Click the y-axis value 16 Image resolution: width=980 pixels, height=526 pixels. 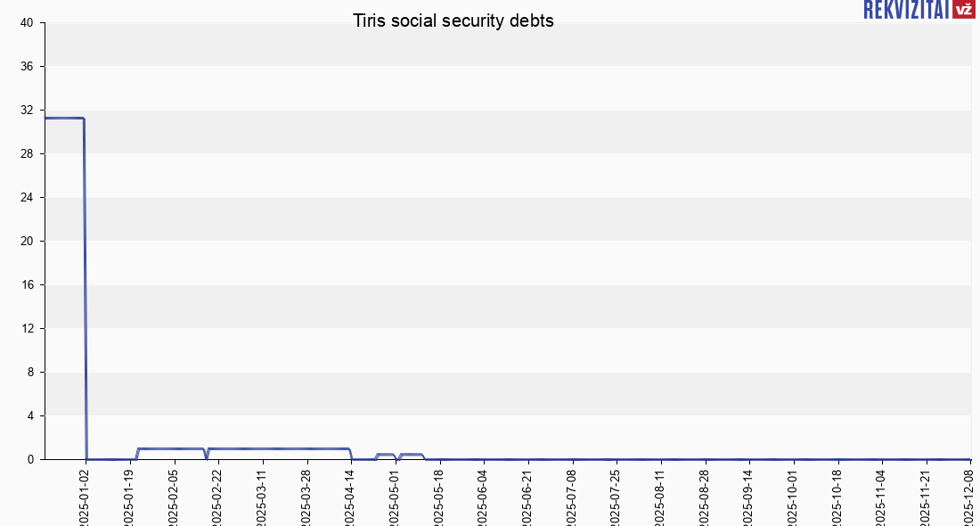[27, 285]
